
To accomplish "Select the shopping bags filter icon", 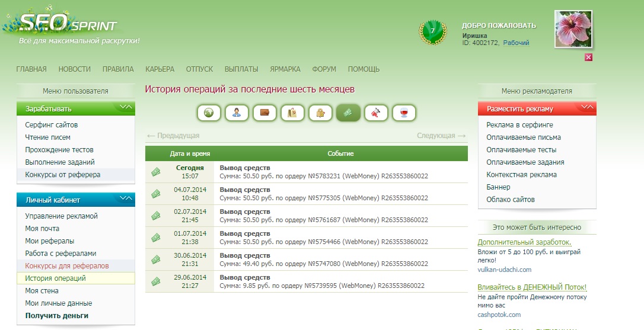I will [x=292, y=113].
